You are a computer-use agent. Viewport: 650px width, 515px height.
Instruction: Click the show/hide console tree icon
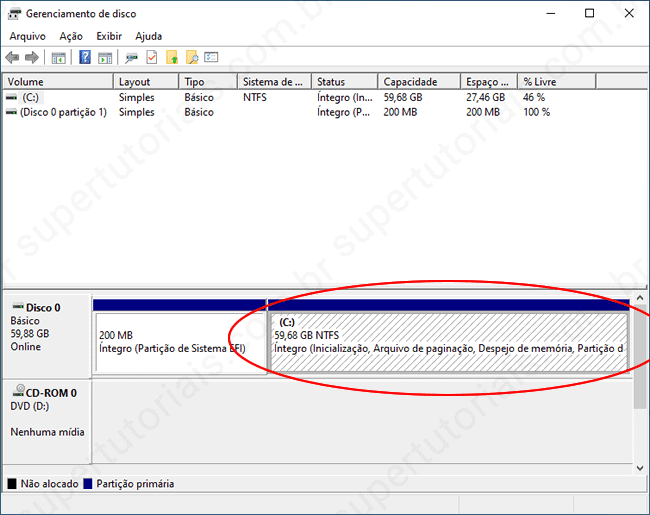59,57
